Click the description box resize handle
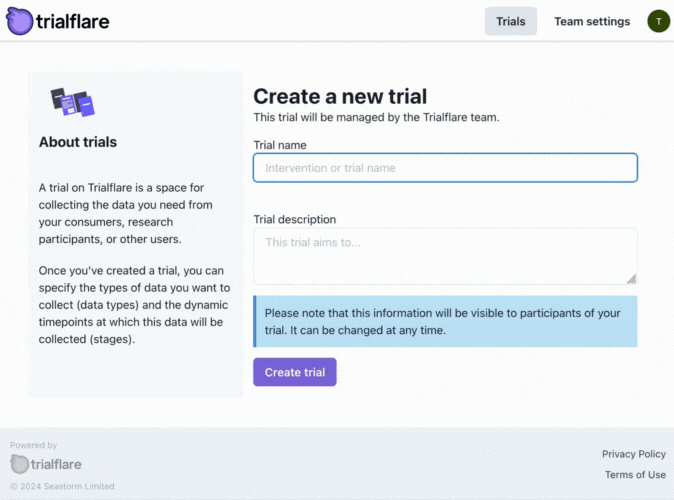This screenshot has height=500, width=674. pyautogui.click(x=631, y=279)
